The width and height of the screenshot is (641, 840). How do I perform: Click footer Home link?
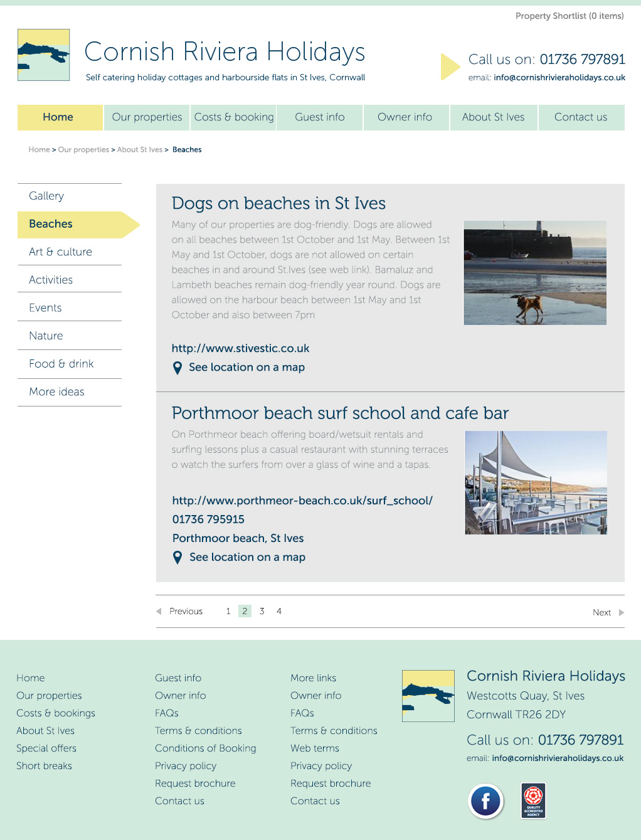click(x=31, y=678)
